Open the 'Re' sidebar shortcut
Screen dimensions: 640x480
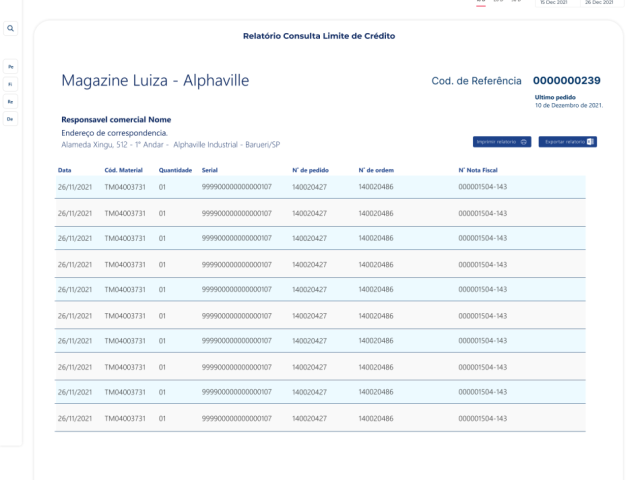(x=11, y=102)
